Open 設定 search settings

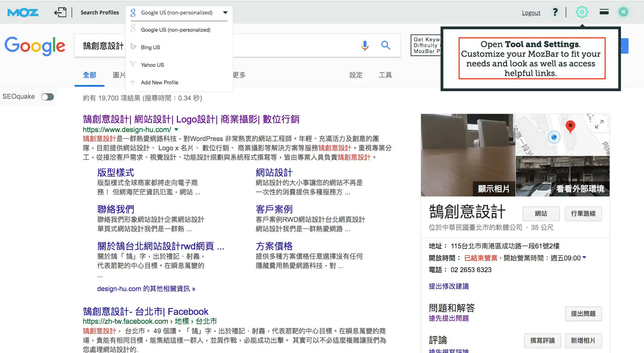[x=356, y=75]
